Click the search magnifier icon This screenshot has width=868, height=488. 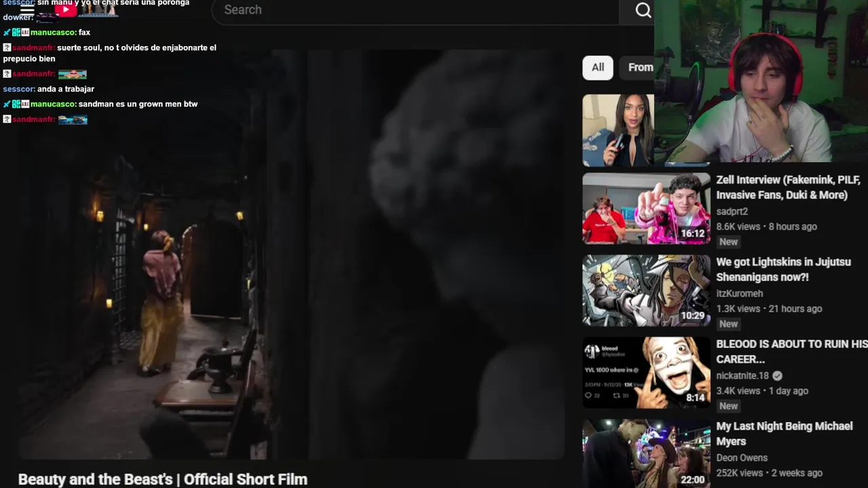click(643, 10)
